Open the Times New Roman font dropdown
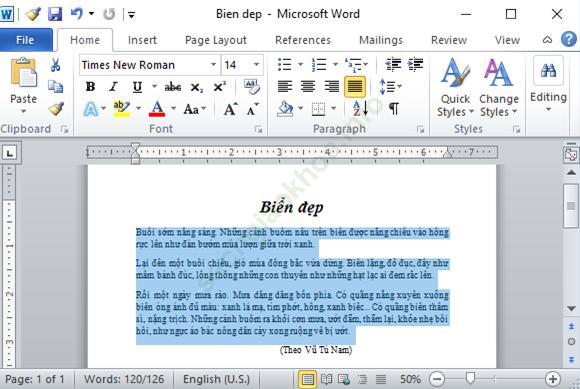 (x=213, y=65)
